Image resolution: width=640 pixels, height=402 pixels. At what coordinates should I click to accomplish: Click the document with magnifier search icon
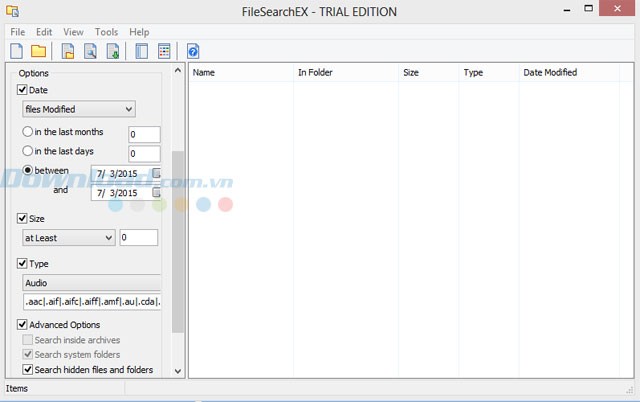coord(90,51)
